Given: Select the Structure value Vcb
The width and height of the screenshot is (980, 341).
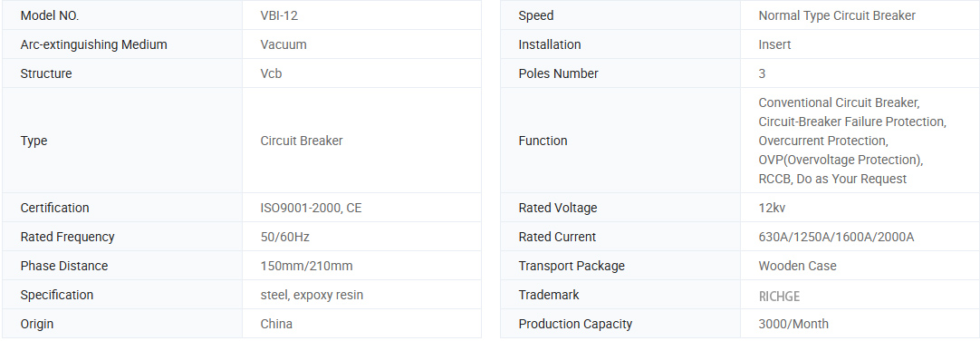Looking at the screenshot, I should click(x=271, y=73).
